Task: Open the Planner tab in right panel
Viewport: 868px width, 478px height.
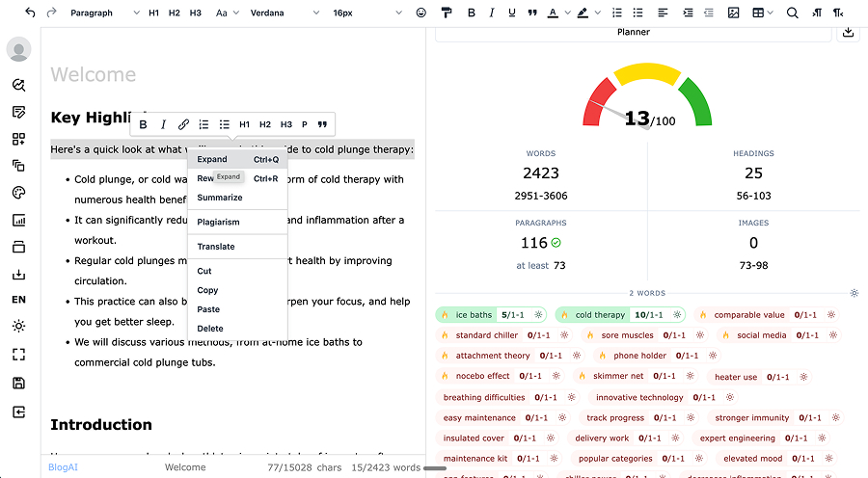Action: (x=634, y=32)
